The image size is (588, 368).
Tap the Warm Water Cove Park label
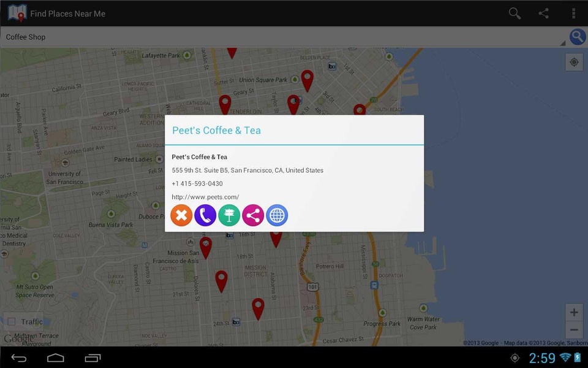pyautogui.click(x=423, y=323)
